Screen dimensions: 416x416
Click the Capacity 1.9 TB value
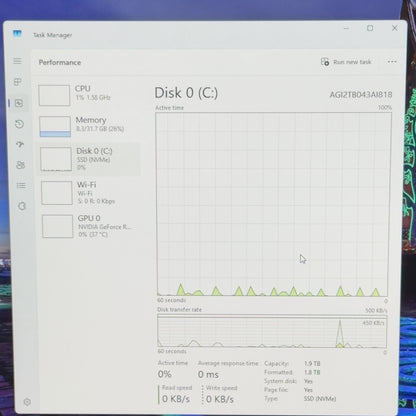tap(312, 363)
